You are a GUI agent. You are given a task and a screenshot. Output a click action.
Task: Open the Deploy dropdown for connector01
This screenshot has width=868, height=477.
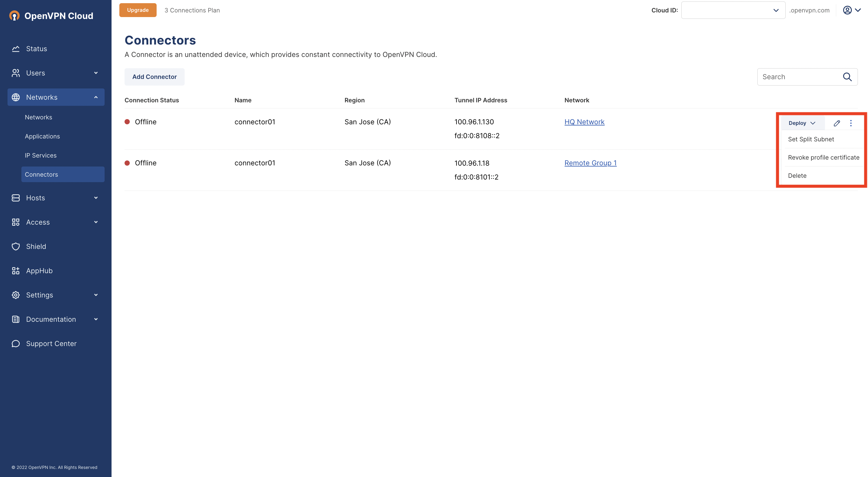(x=802, y=123)
